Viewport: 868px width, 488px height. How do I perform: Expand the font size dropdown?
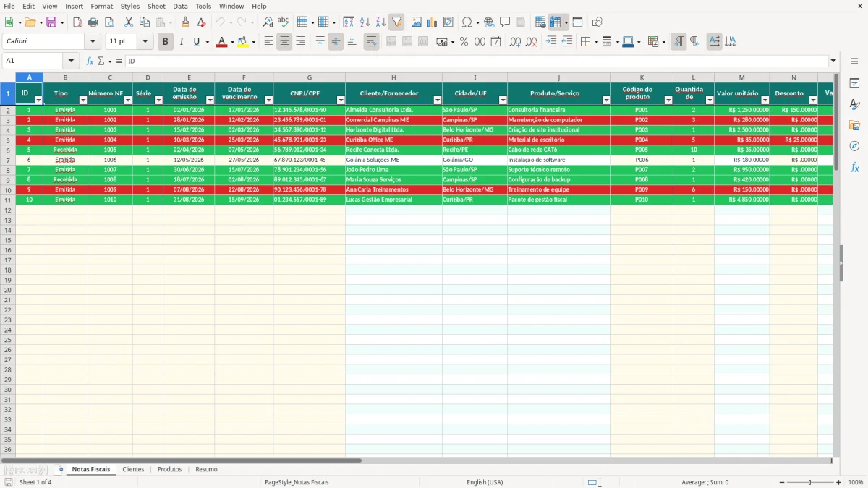click(145, 42)
